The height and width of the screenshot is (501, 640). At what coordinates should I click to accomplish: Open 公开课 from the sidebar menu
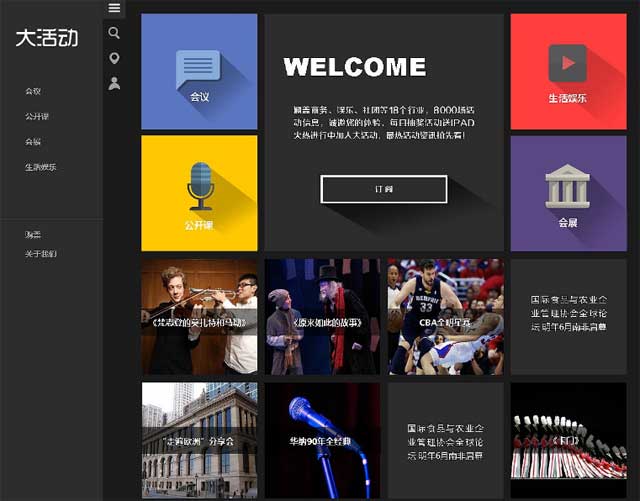37,116
